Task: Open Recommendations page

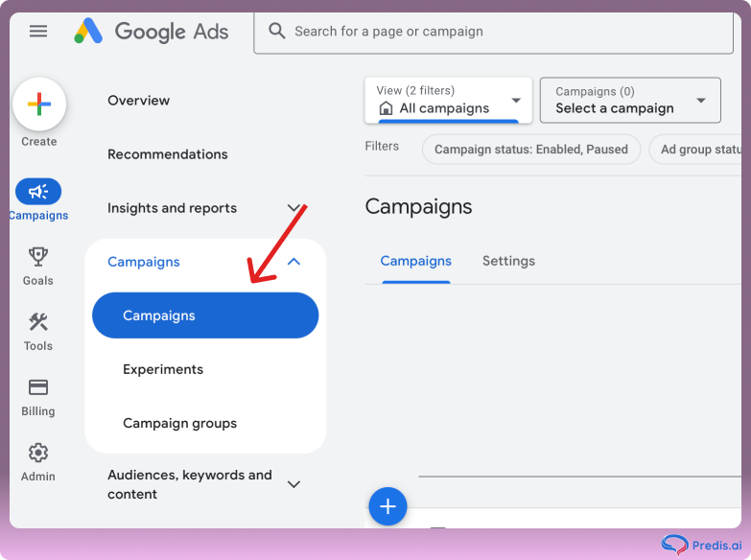Action: point(168,154)
